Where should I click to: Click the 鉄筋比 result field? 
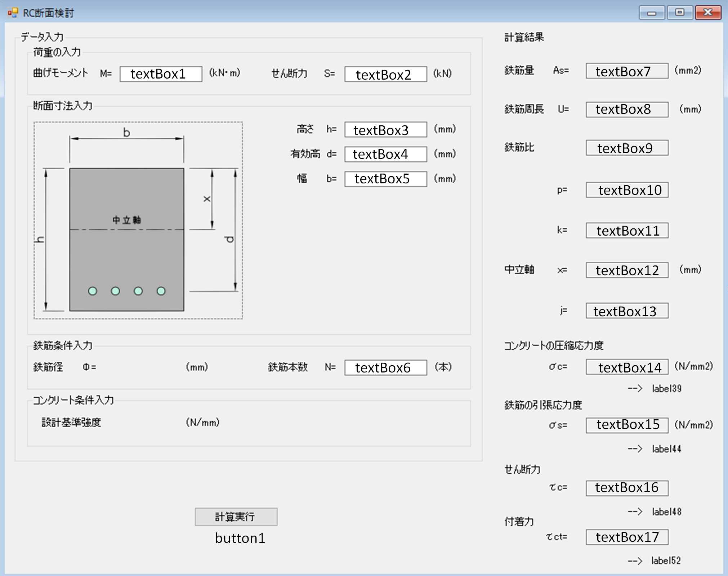[x=627, y=148]
